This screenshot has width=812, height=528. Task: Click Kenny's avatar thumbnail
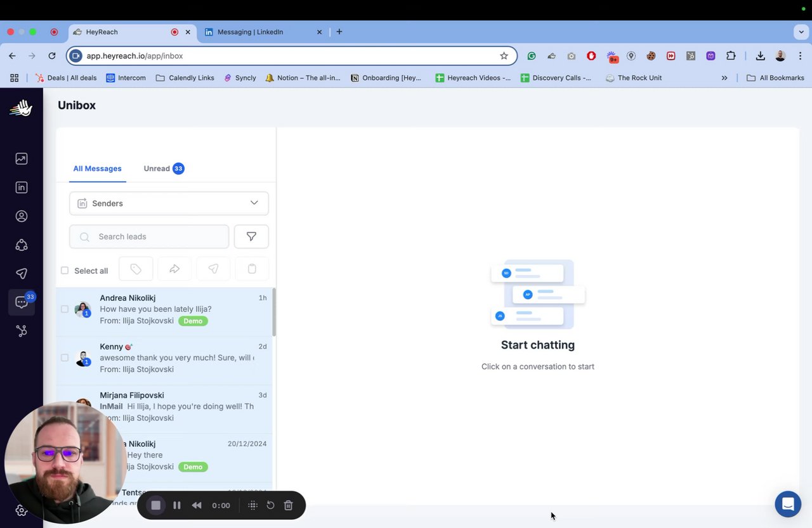click(x=82, y=358)
